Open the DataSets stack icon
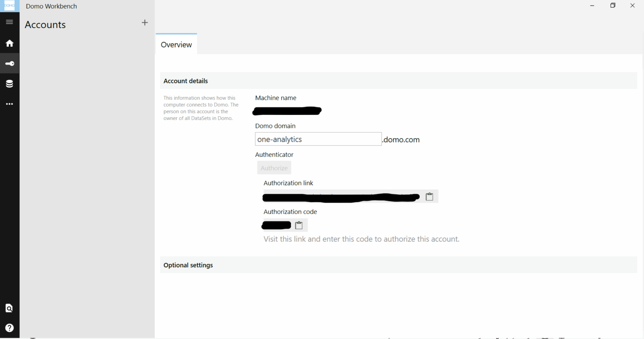The height and width of the screenshot is (339, 644). pos(9,83)
